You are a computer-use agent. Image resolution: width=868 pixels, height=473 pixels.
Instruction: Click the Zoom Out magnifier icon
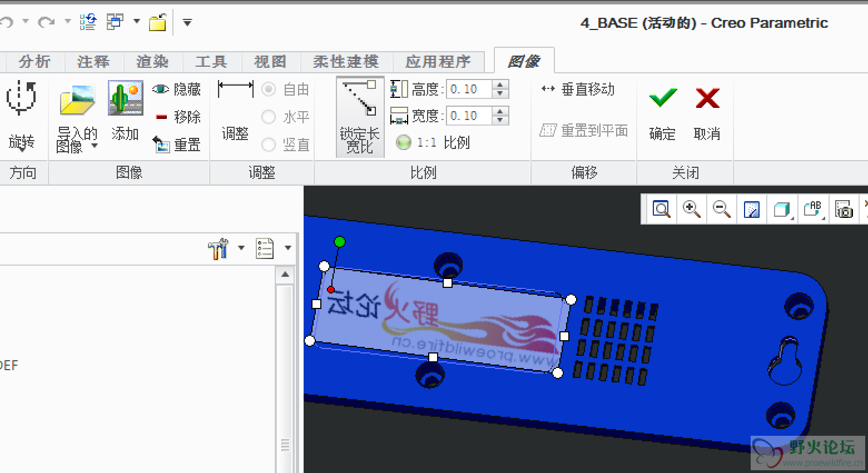(722, 210)
